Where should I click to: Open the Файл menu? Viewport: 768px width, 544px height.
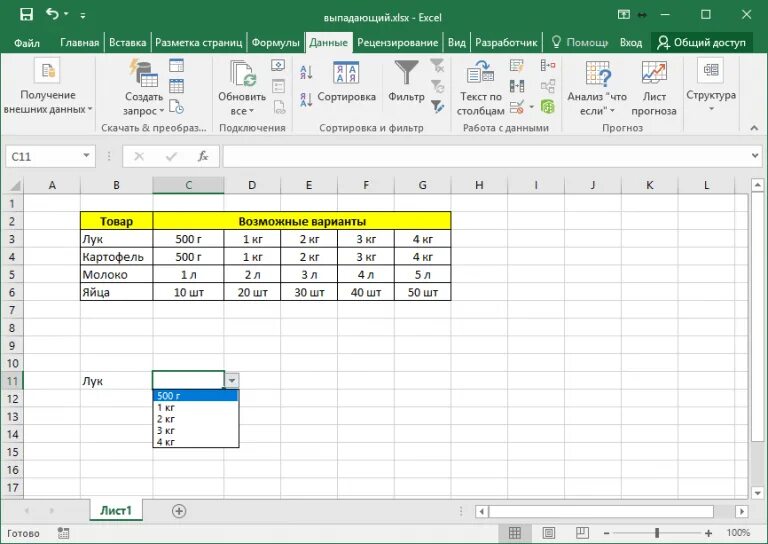26,43
